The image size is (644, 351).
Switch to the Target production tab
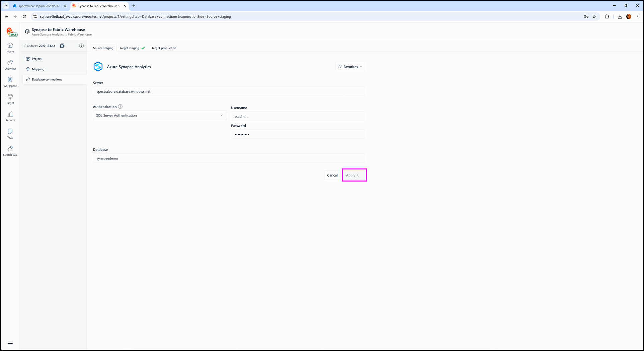point(164,48)
